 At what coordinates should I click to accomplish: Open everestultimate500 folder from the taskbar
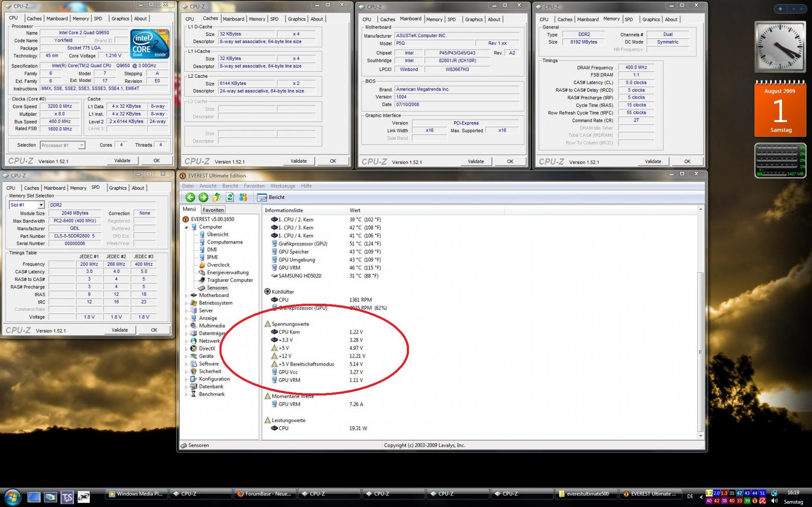pos(586,494)
